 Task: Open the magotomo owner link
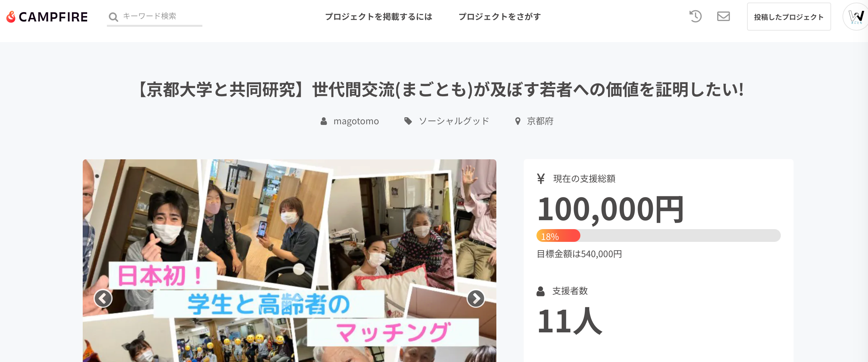356,121
